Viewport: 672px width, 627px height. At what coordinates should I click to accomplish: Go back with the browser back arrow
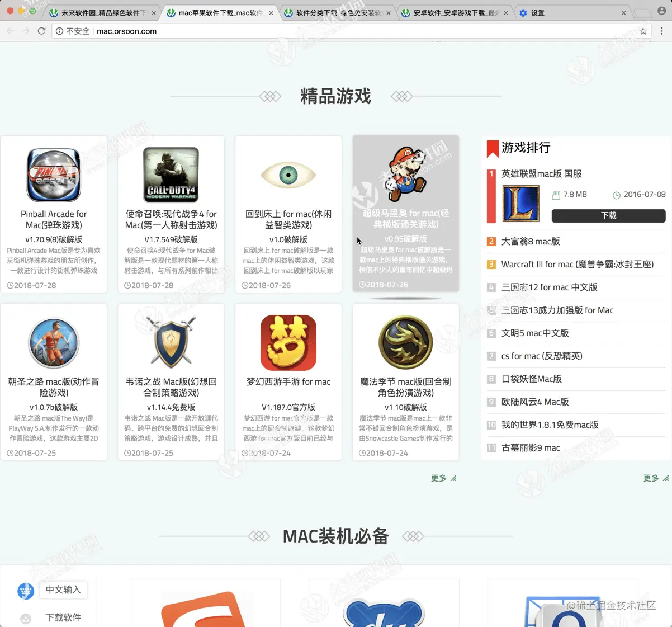[10, 31]
